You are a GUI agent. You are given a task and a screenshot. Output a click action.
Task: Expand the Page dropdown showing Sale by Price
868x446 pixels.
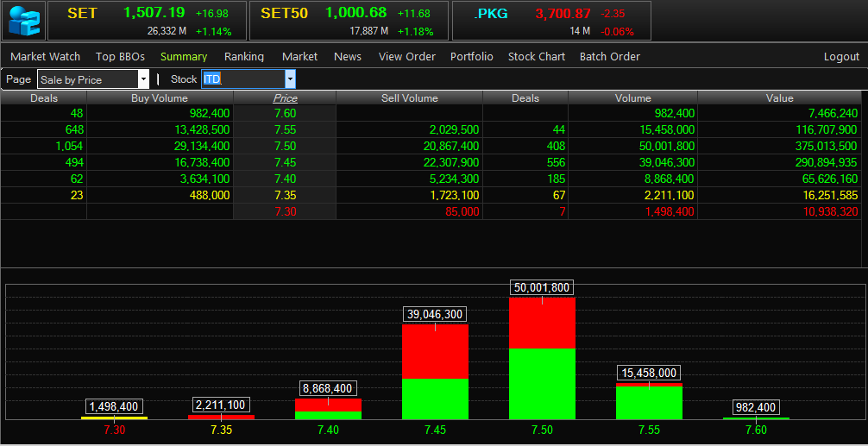(x=144, y=79)
